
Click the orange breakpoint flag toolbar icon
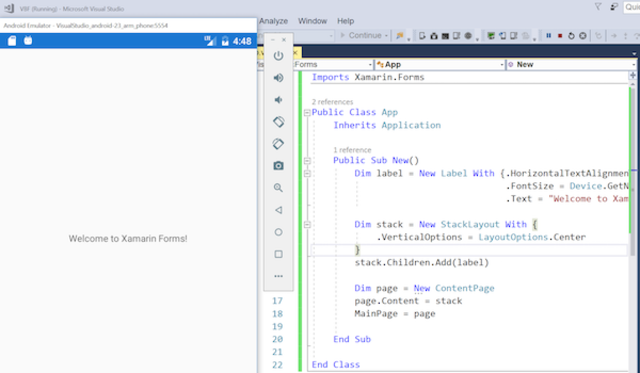[x=400, y=36]
